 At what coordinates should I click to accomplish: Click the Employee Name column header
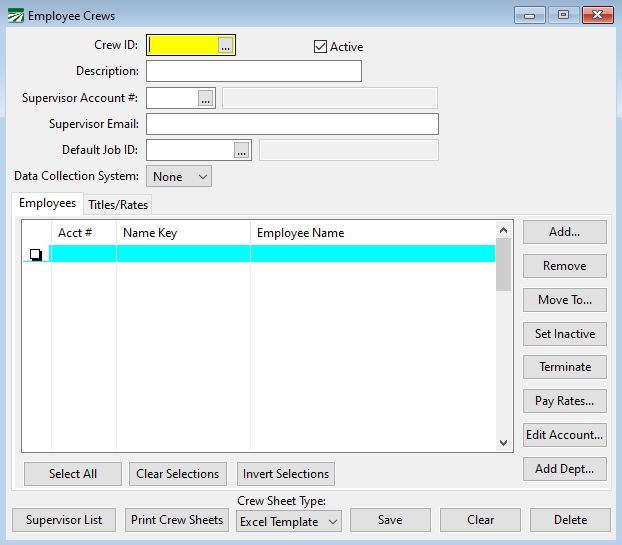pos(373,233)
